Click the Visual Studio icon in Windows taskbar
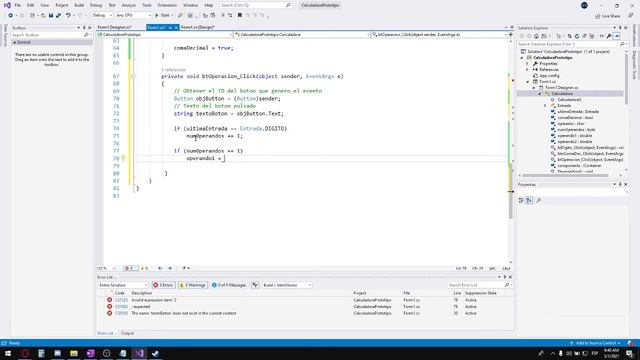This screenshot has height=360, width=640. (139, 353)
